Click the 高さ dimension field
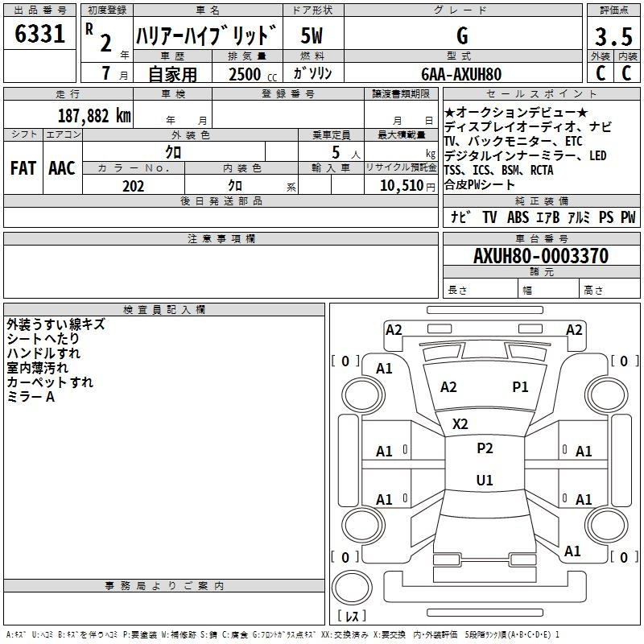 [609, 290]
